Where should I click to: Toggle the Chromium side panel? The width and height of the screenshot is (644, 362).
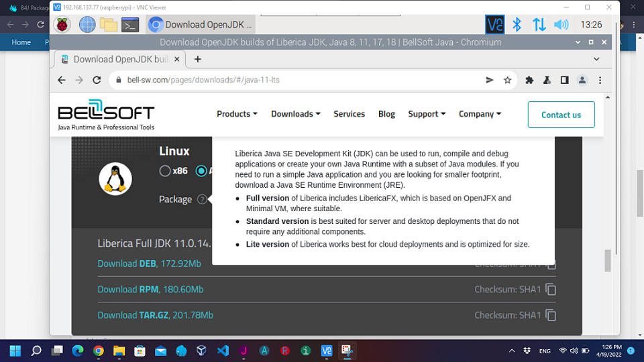click(x=565, y=80)
